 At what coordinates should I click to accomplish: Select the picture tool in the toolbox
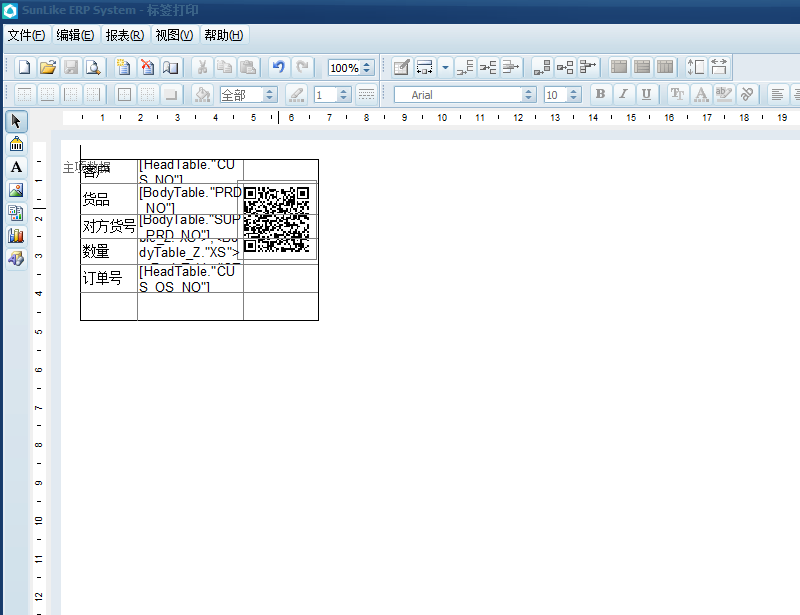(x=16, y=190)
